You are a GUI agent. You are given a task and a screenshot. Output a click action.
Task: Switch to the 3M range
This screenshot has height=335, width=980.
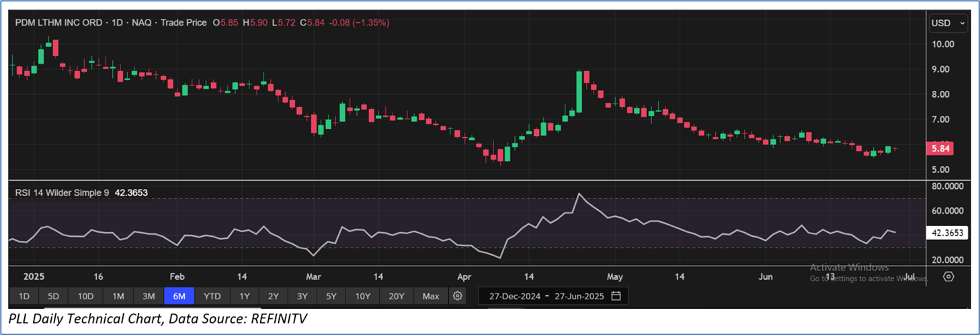pos(149,296)
